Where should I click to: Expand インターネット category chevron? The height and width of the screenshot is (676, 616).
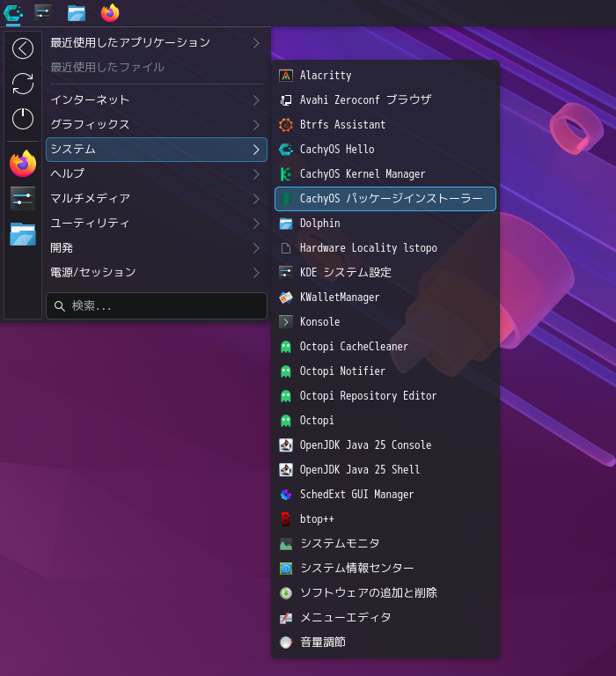(x=256, y=100)
